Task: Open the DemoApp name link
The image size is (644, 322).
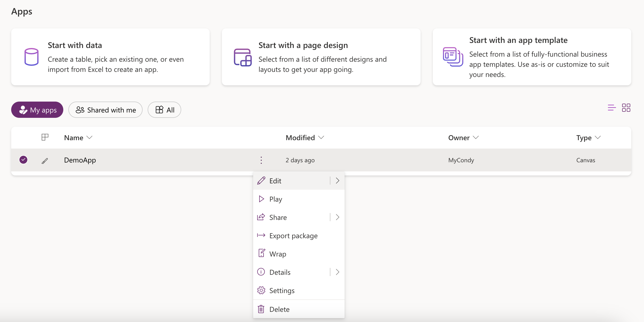Action: 80,160
